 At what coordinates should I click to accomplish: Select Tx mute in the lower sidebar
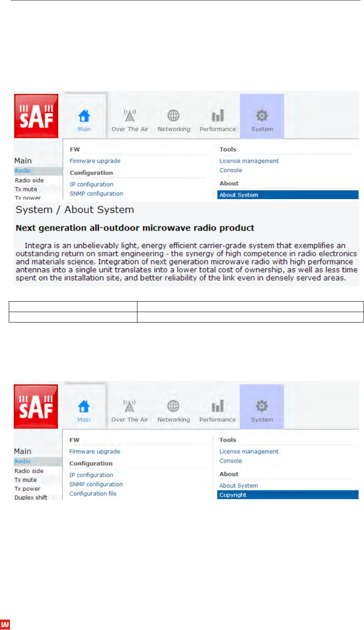[x=26, y=480]
